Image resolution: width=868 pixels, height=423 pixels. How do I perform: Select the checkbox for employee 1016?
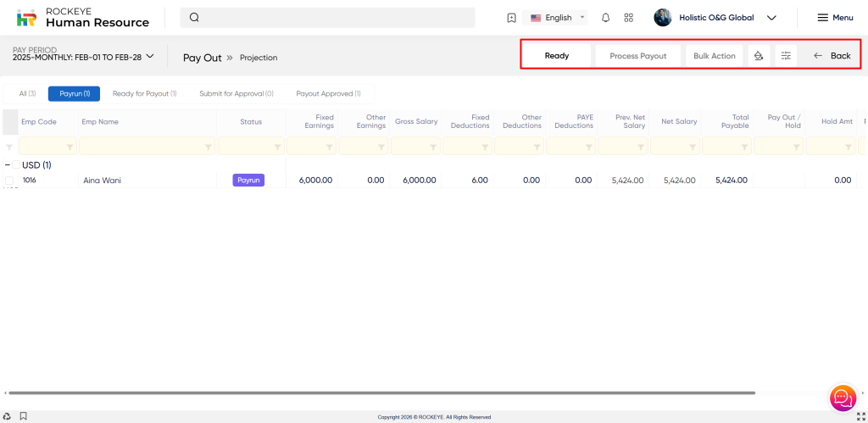point(9,181)
